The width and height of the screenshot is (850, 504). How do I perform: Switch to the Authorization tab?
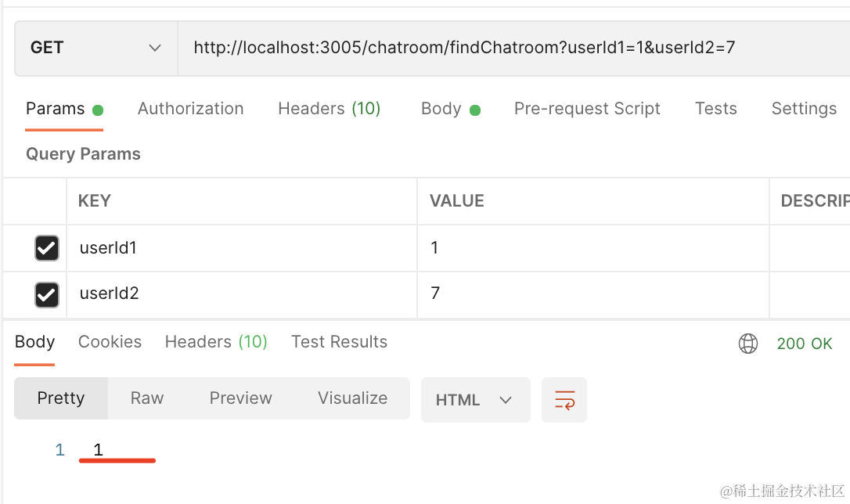[190, 109]
